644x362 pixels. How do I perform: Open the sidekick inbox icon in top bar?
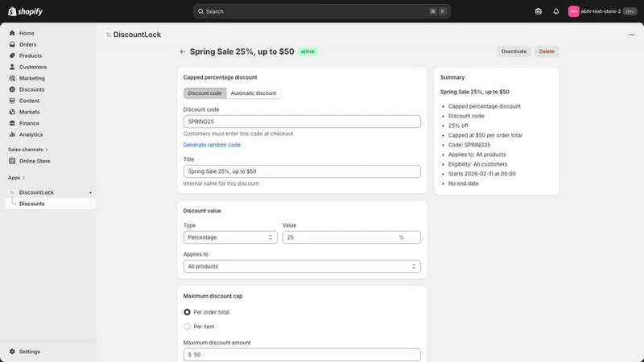538,11
